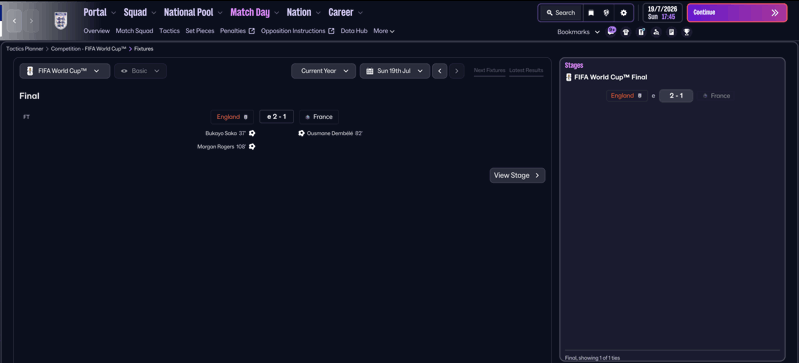Open the Tactics subtab
799x363 pixels.
(170, 31)
